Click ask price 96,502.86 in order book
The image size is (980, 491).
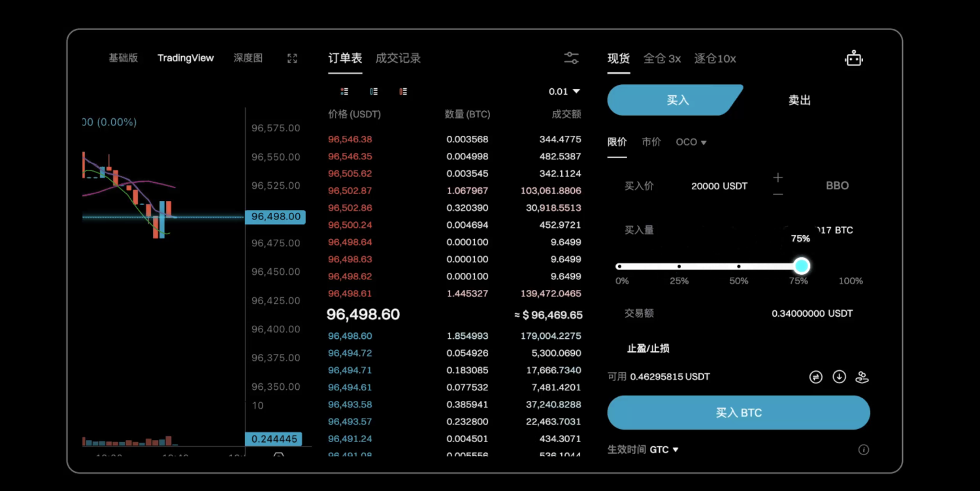tap(350, 208)
